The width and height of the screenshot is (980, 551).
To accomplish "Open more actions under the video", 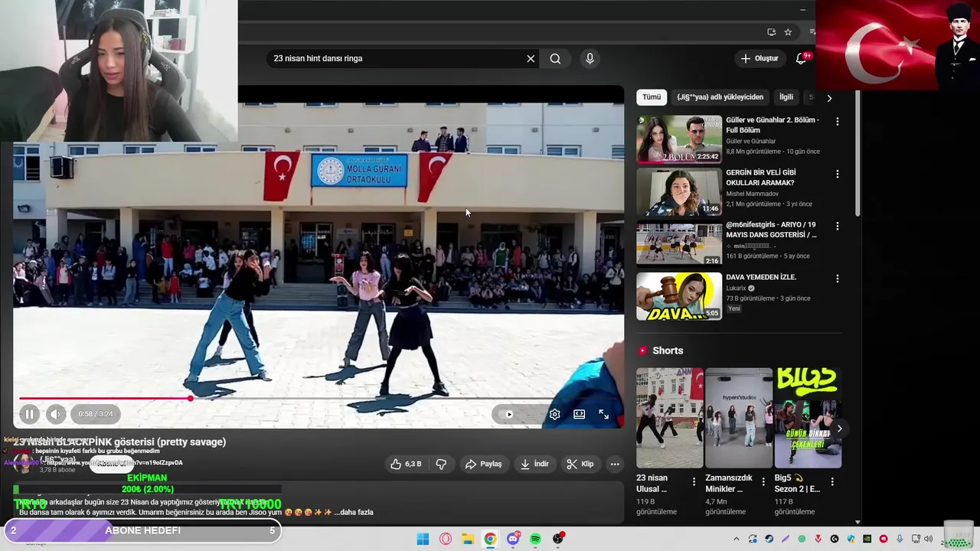I will [x=615, y=464].
